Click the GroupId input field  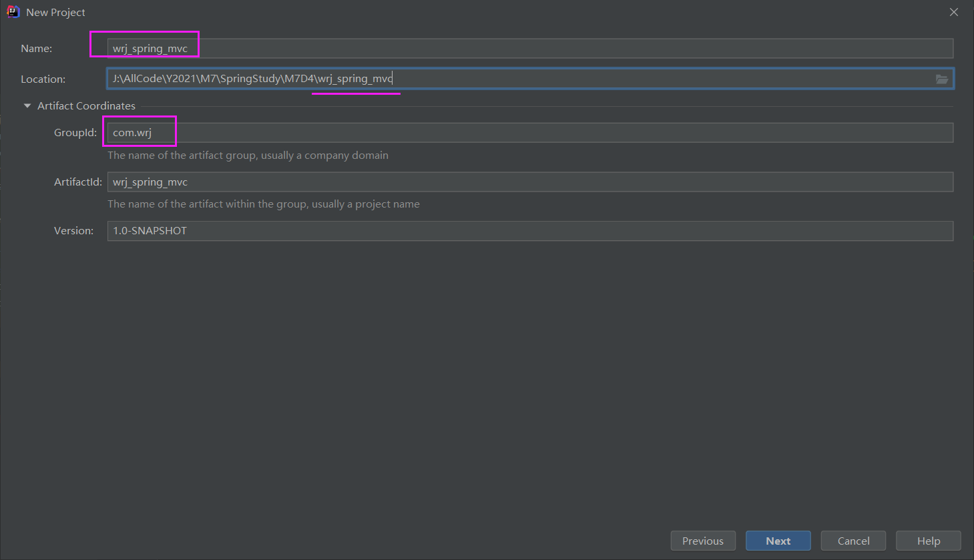530,133
